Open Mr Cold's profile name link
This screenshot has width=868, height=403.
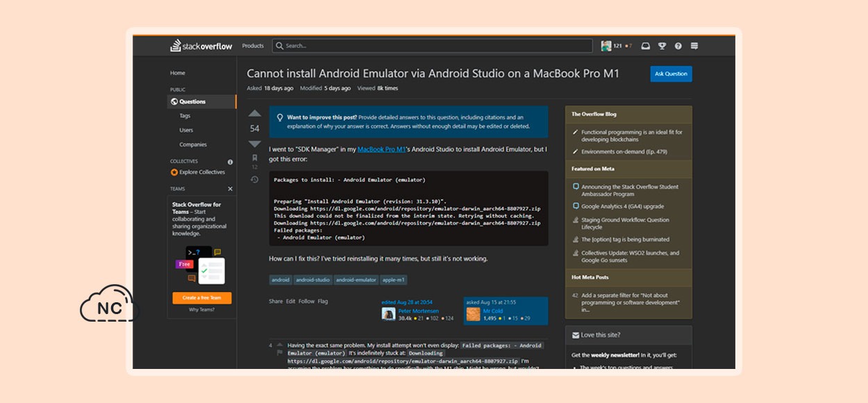(x=493, y=311)
